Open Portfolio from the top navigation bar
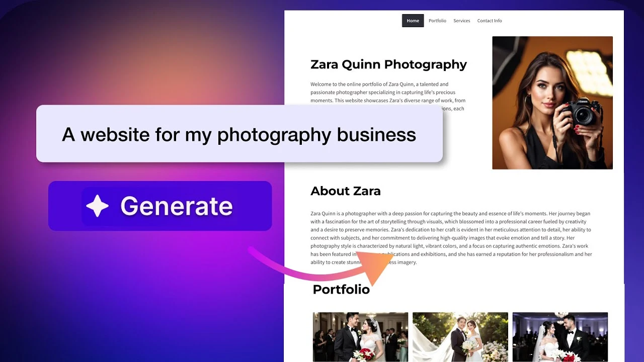Viewport: 644px width, 362px height. coord(437,21)
